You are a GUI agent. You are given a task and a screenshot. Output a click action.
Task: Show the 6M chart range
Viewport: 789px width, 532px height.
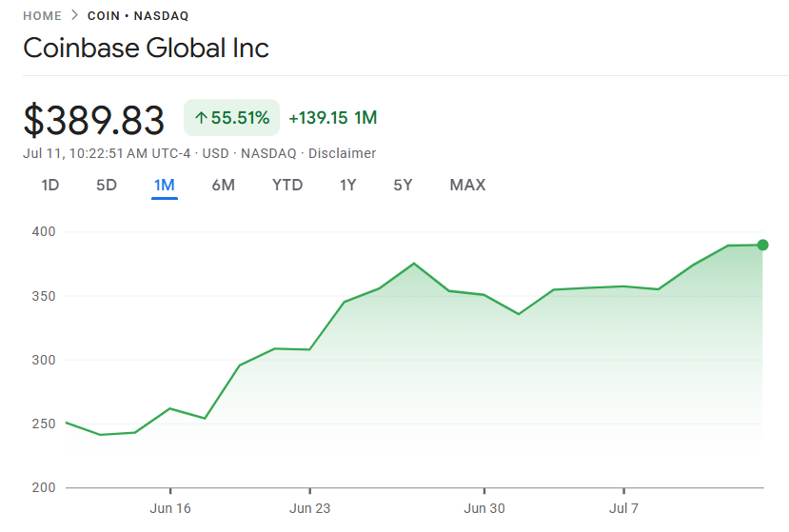click(x=223, y=185)
